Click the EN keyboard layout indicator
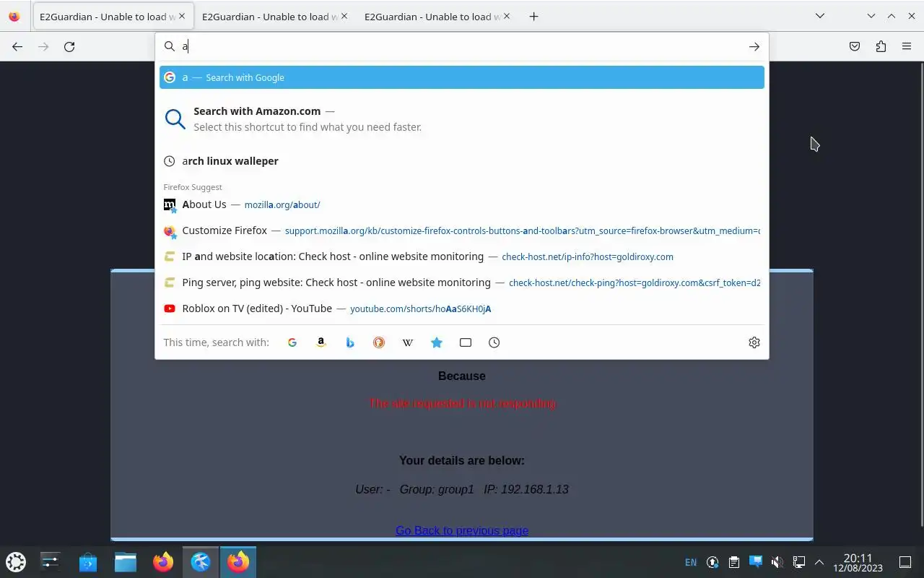The image size is (924, 578). [x=691, y=562]
